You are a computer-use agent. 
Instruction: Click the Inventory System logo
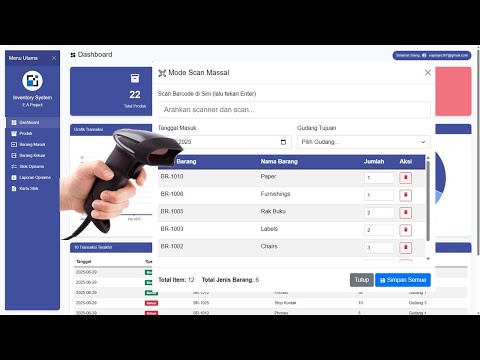click(32, 81)
